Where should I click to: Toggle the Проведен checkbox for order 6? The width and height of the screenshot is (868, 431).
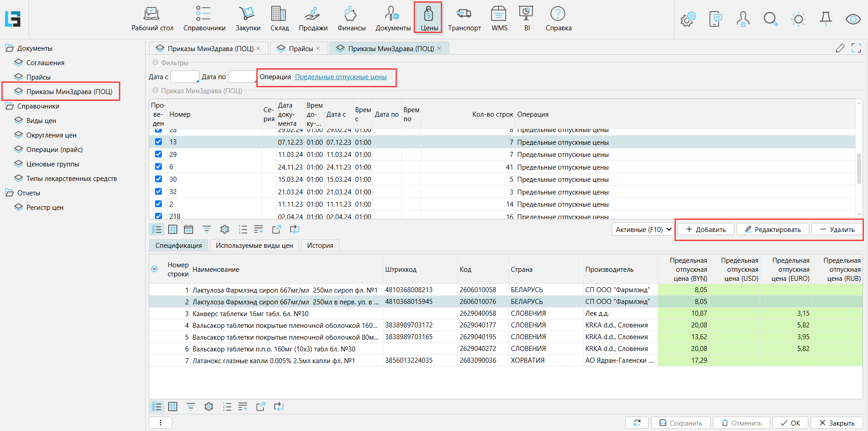pos(158,167)
